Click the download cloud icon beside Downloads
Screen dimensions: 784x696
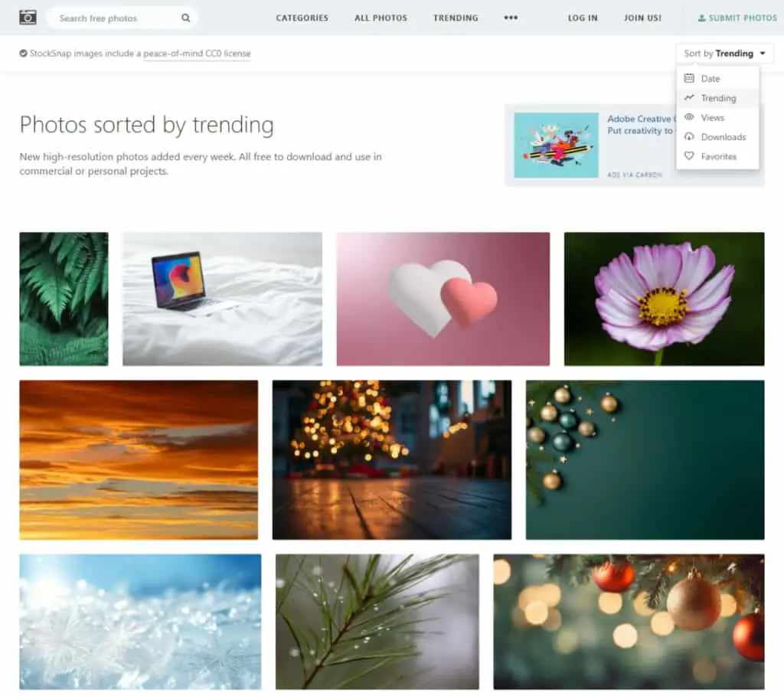[x=689, y=136]
